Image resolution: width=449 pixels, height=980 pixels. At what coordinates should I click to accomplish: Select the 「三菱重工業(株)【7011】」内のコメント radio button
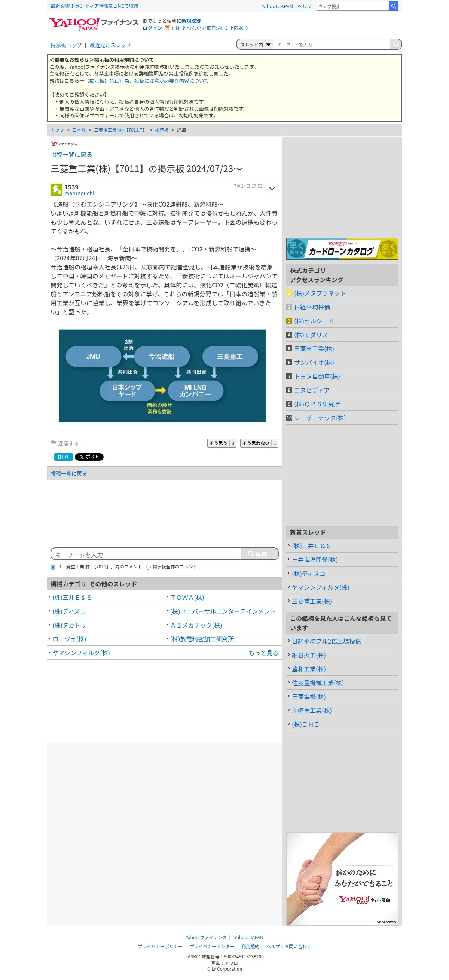click(x=53, y=567)
